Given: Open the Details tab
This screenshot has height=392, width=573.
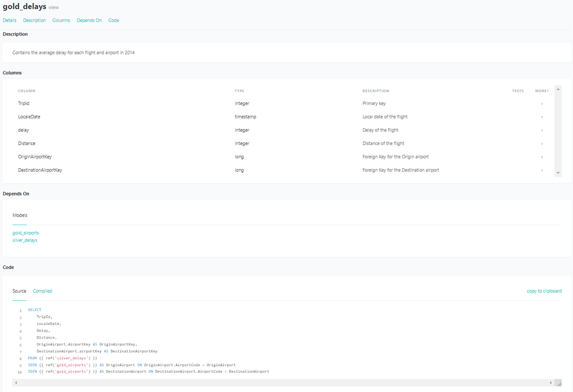Looking at the screenshot, I should click(x=9, y=20).
